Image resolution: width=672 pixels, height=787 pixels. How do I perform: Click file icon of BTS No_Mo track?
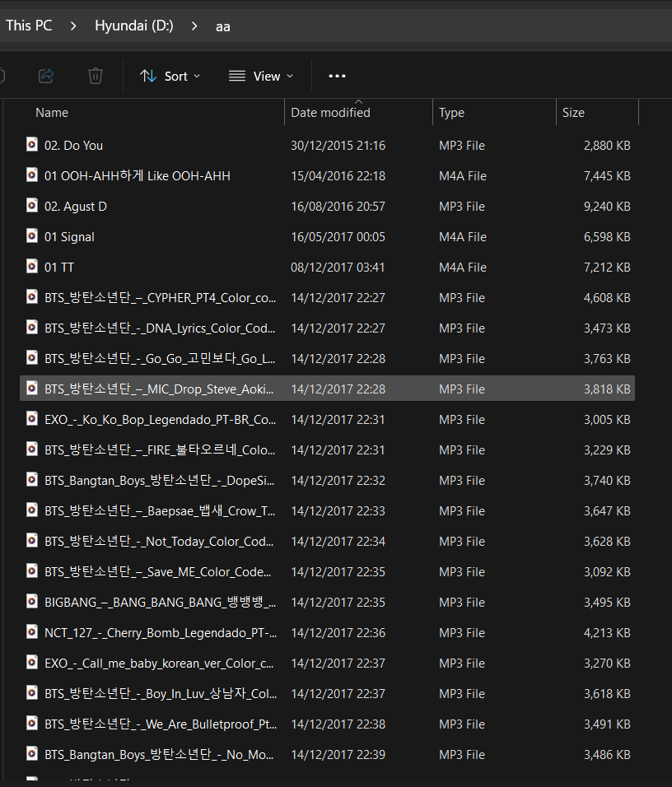[32, 754]
